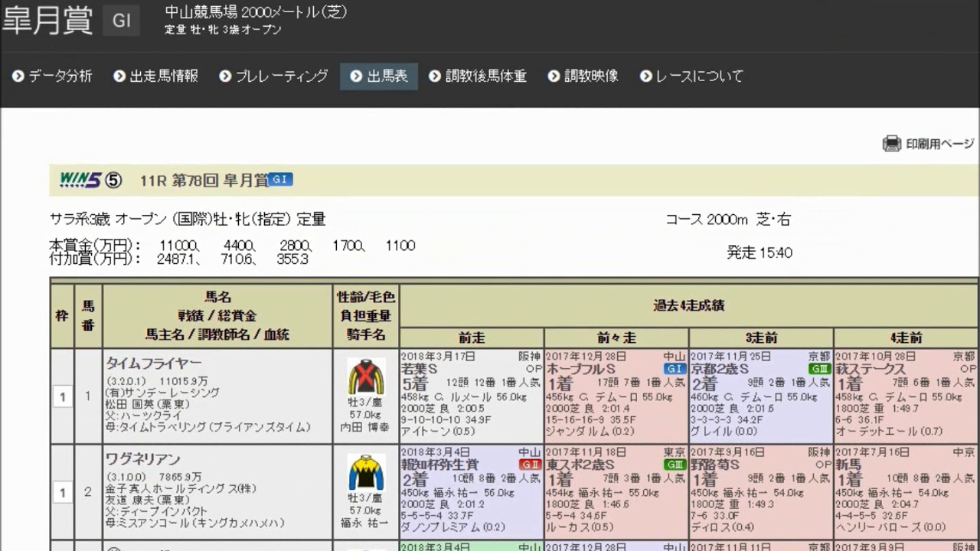Click タイムフライヤー's red-cross jockey silks icon
Screen dimensions: 980x551
point(366,377)
